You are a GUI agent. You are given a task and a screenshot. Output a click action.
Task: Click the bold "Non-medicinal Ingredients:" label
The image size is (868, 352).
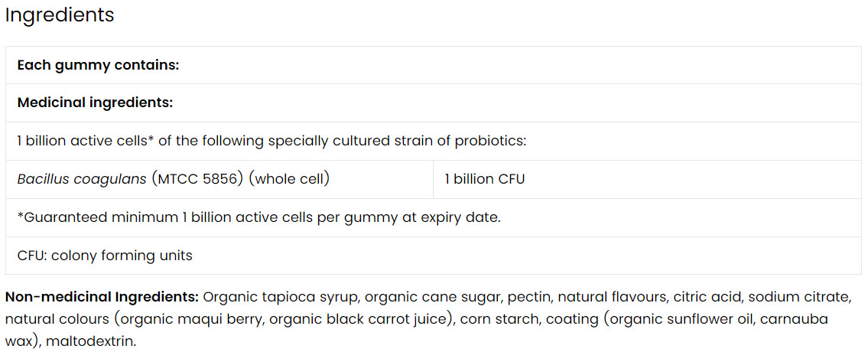coord(102,296)
